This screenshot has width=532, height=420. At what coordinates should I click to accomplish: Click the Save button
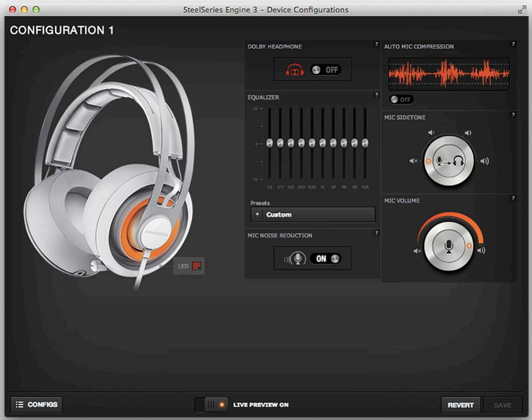click(x=502, y=405)
